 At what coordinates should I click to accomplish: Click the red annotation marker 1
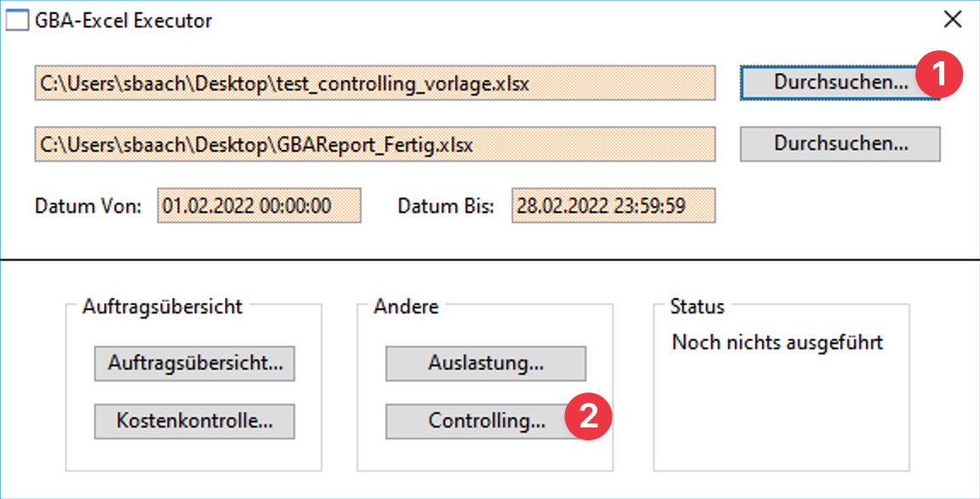click(939, 76)
